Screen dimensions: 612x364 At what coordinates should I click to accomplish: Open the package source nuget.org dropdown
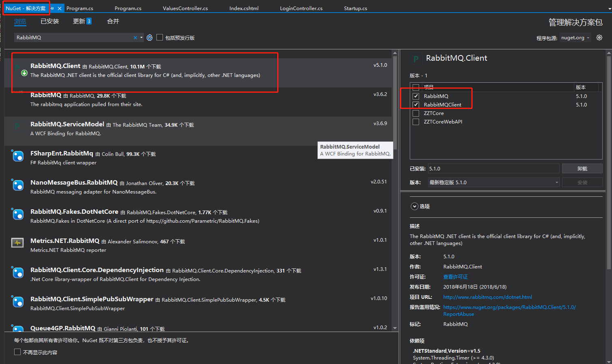575,38
